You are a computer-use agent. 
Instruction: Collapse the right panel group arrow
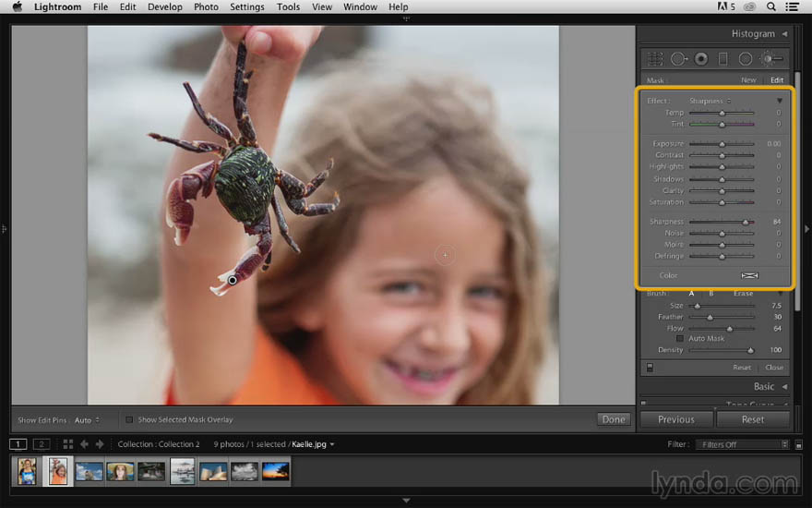806,229
